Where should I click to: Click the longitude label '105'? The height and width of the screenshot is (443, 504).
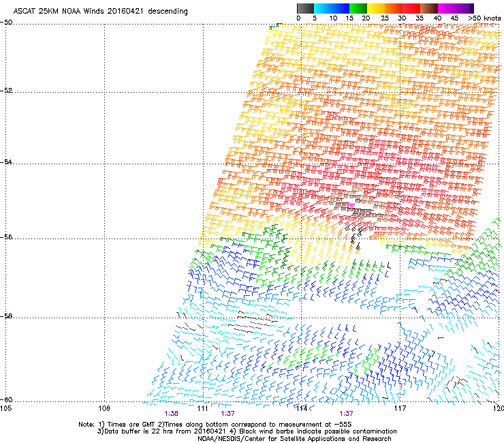pos(6,408)
